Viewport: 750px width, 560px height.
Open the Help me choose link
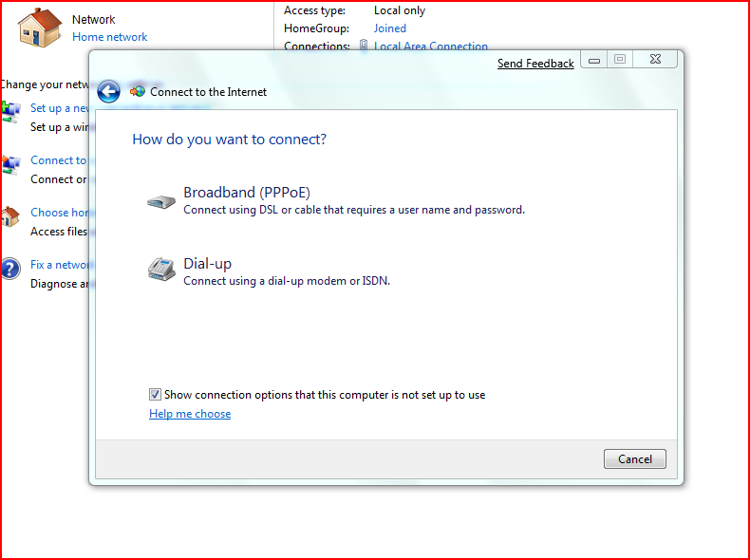tap(190, 414)
